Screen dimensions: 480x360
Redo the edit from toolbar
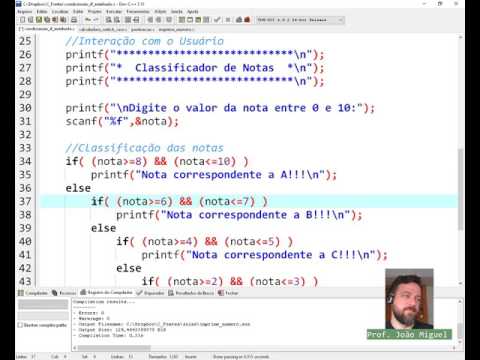click(96, 20)
